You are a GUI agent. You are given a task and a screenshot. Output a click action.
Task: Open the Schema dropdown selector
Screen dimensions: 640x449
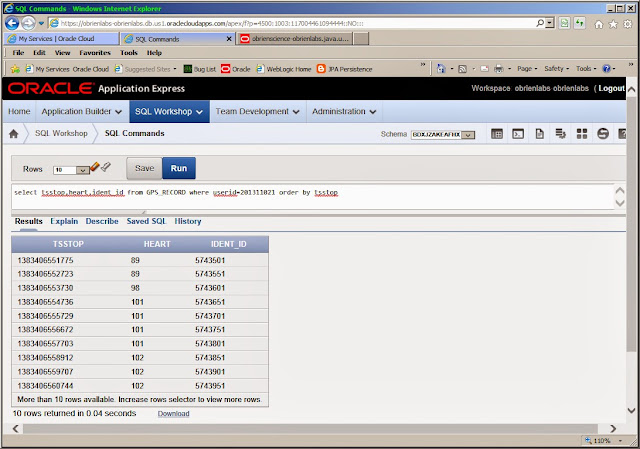[x=443, y=134]
